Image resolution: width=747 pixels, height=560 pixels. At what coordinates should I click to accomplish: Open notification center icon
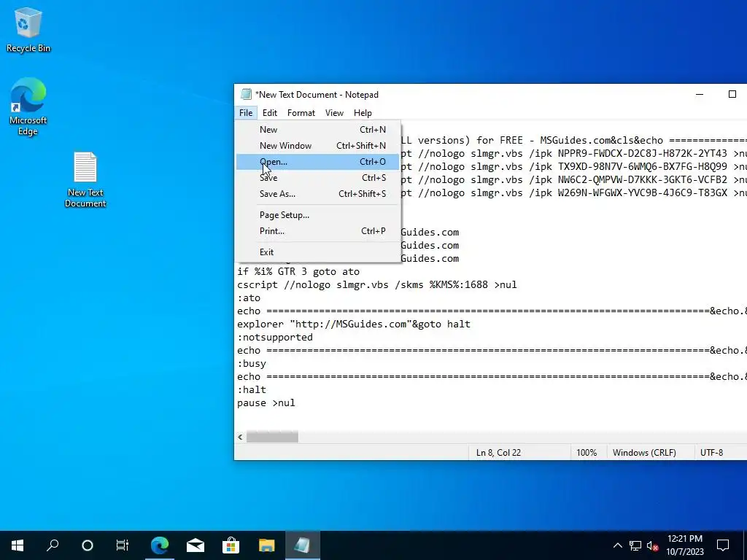[723, 545]
